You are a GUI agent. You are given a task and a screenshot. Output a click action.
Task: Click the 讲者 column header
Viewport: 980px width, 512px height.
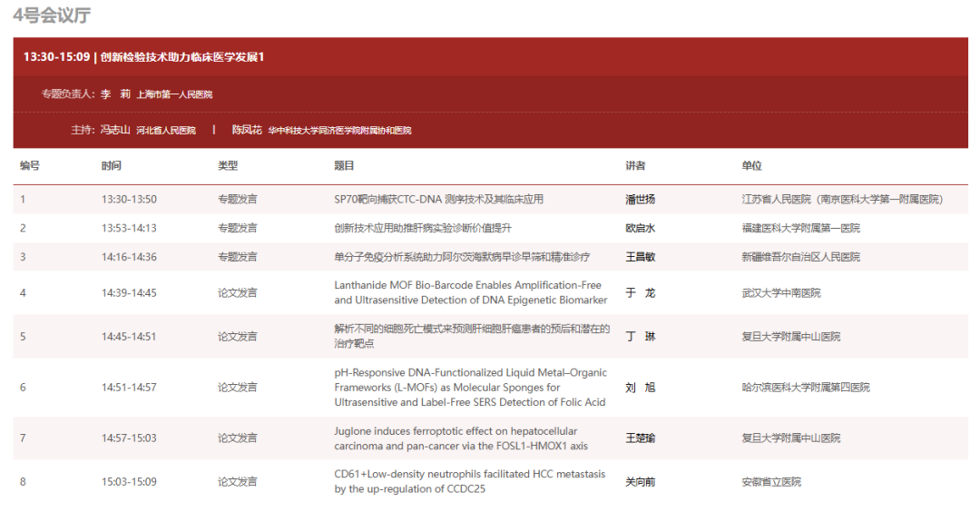point(635,165)
